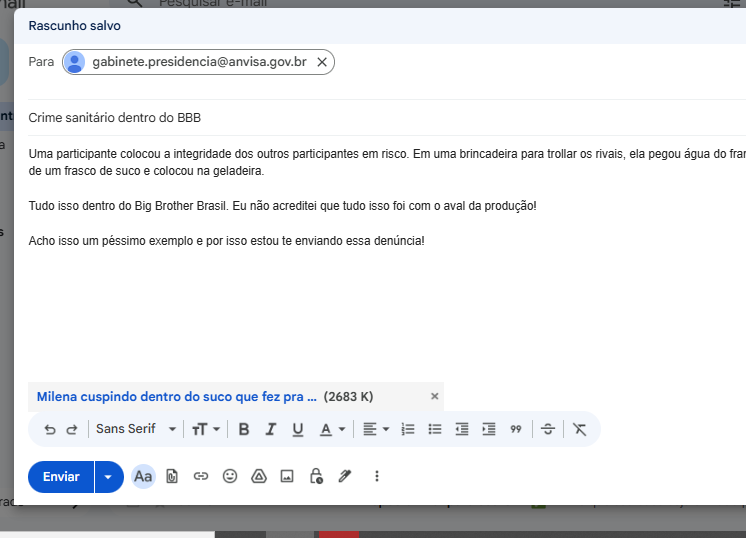Remove the attached Milena video file

434,396
